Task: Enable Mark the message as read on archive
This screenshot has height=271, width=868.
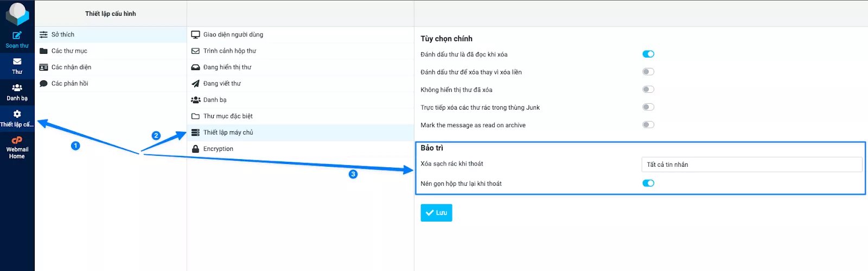Action: coord(648,125)
